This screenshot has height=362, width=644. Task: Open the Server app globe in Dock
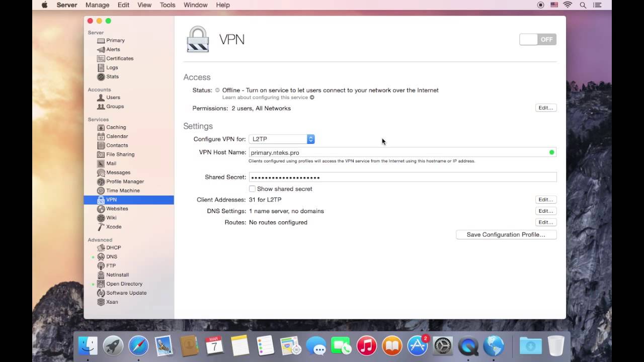pyautogui.click(x=494, y=346)
